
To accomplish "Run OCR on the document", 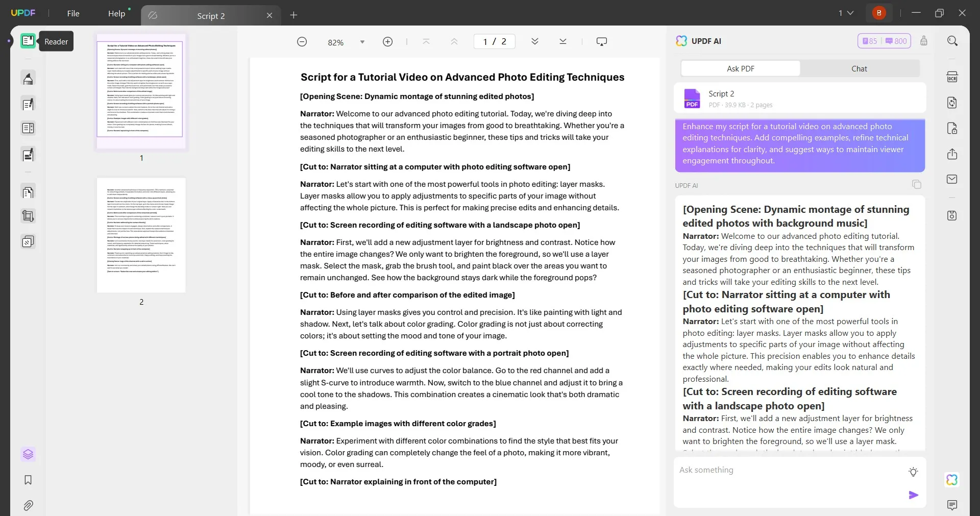I will tap(952, 76).
